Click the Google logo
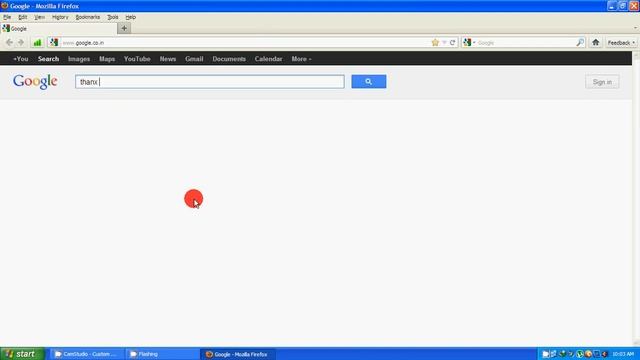The image size is (640, 360). point(35,82)
